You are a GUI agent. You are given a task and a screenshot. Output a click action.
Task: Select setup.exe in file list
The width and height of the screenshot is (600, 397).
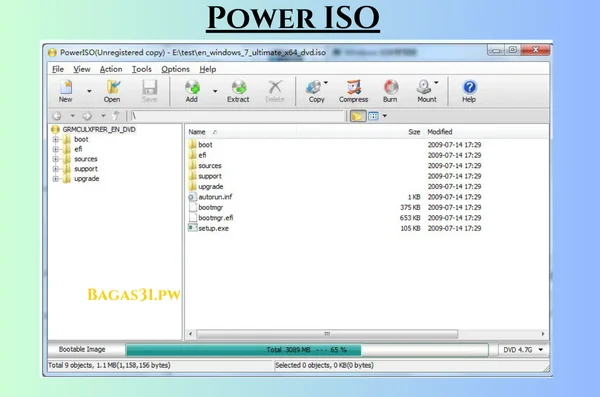(214, 228)
